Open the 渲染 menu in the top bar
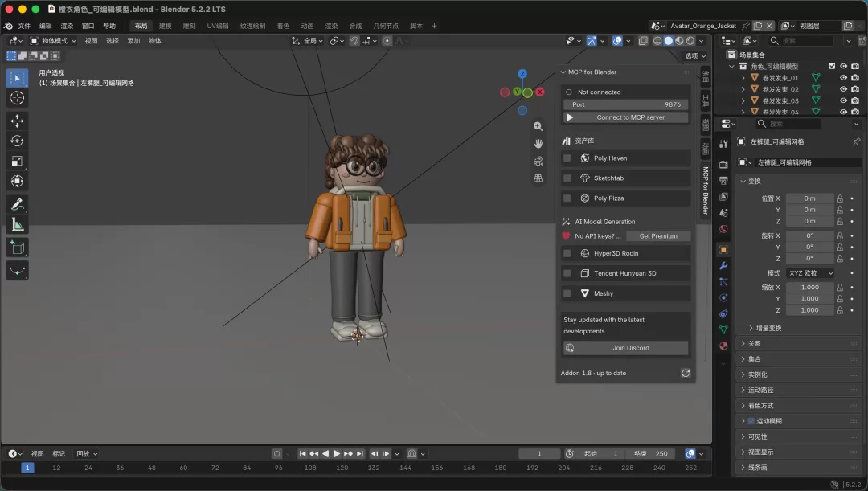 (67, 26)
